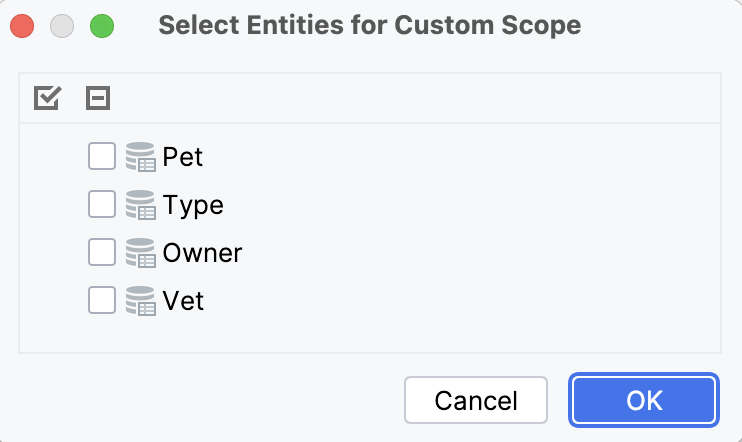Click the green zoom window button
The image size is (742, 442).
101,26
